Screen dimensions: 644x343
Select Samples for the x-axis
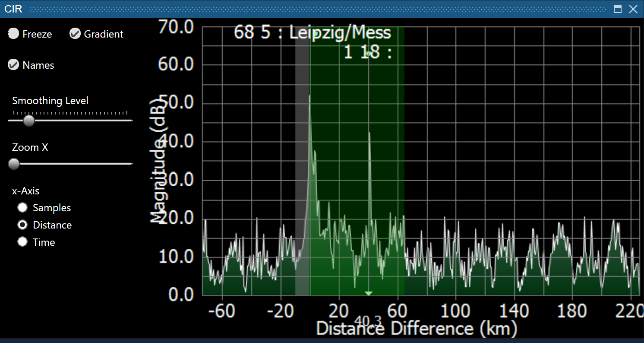click(x=22, y=208)
